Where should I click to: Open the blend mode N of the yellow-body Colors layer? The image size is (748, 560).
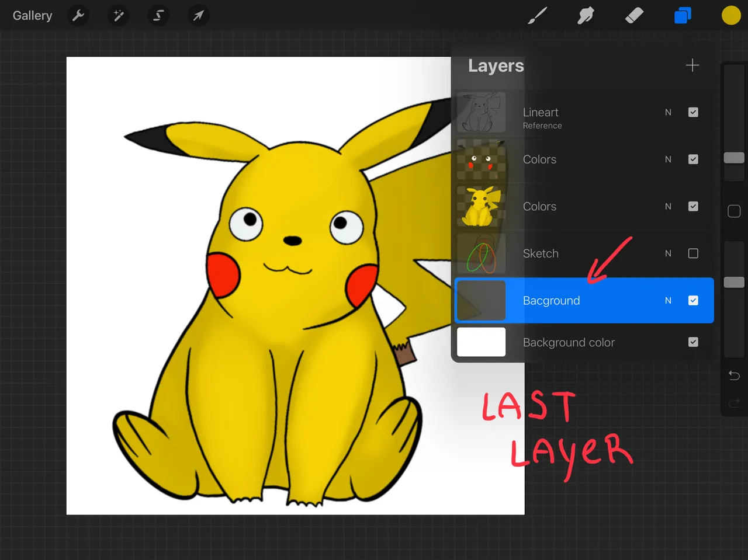668,206
